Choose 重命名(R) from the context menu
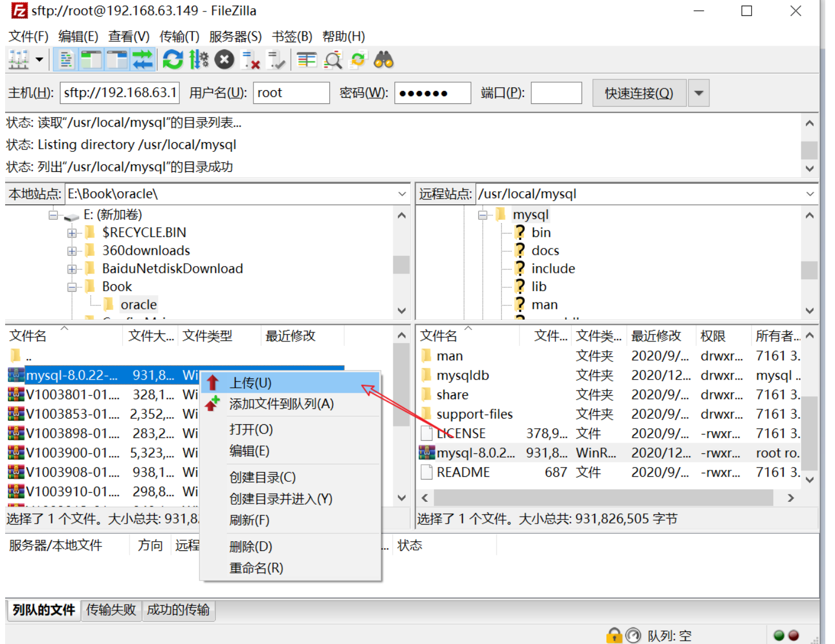This screenshot has height=644, width=835. coord(291,568)
